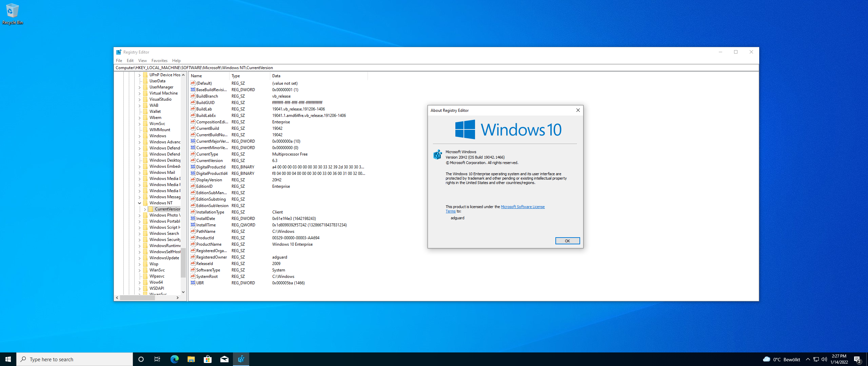This screenshot has width=868, height=366.
Task: Open Task View on the taskbar
Action: pos(157,359)
